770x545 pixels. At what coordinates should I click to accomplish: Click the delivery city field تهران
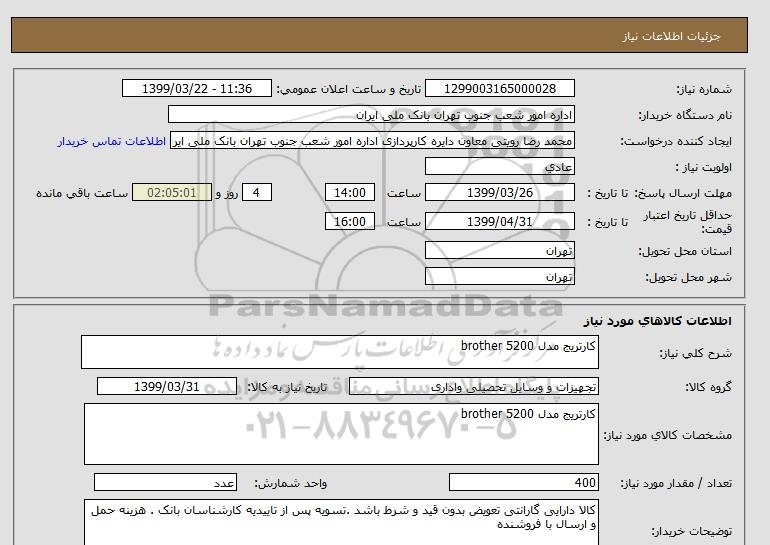pyautogui.click(x=499, y=276)
